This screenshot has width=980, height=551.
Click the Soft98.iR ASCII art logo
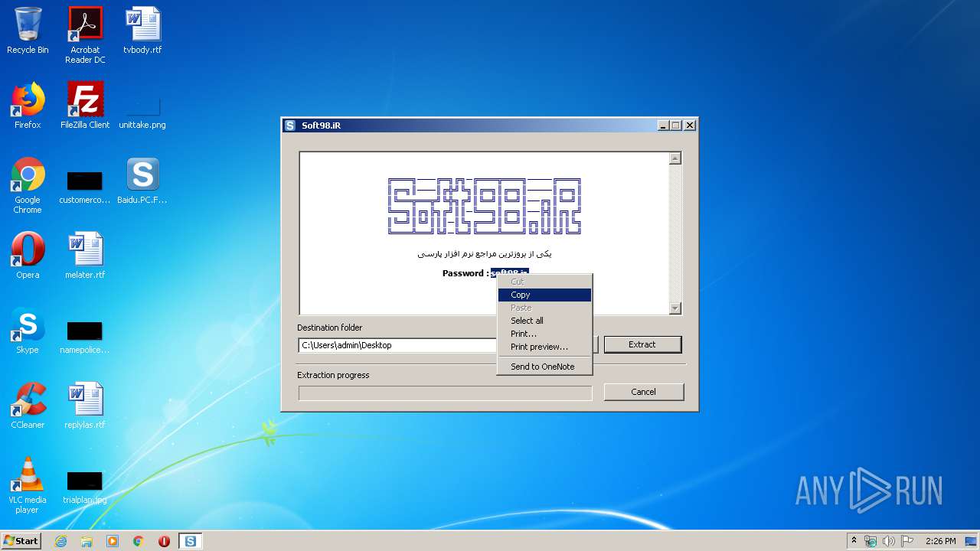click(484, 206)
